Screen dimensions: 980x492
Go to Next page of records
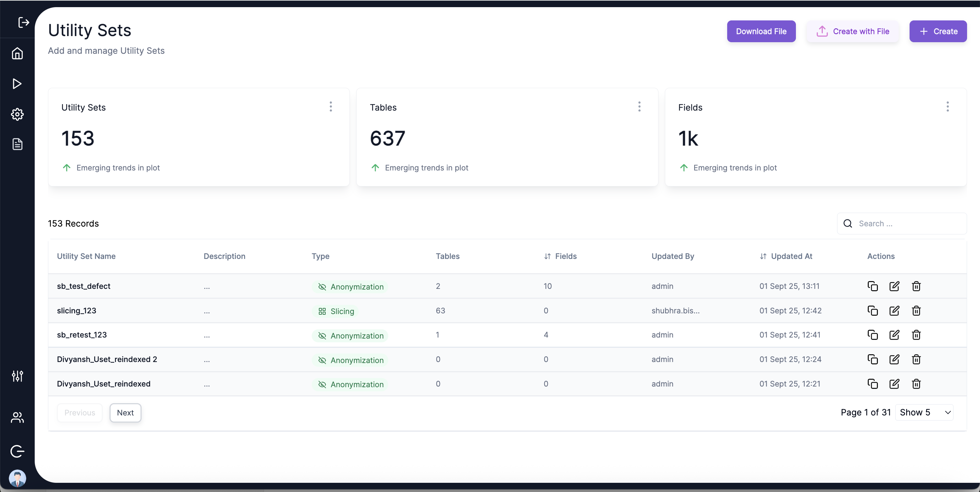pyautogui.click(x=125, y=412)
